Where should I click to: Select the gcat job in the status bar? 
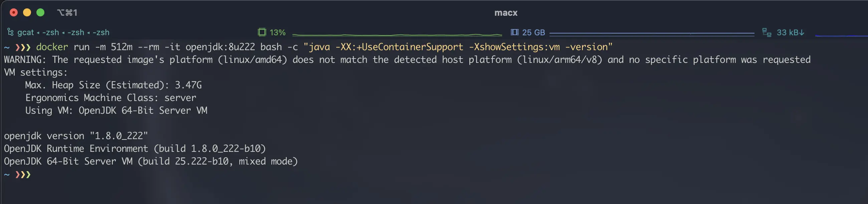pyautogui.click(x=26, y=32)
